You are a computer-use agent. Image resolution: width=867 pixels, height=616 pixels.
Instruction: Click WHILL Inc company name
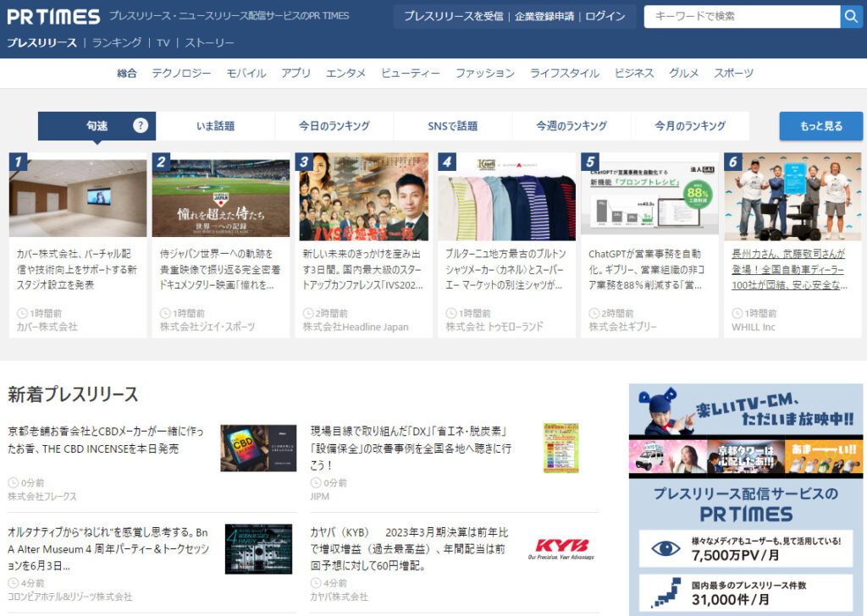[x=753, y=327]
